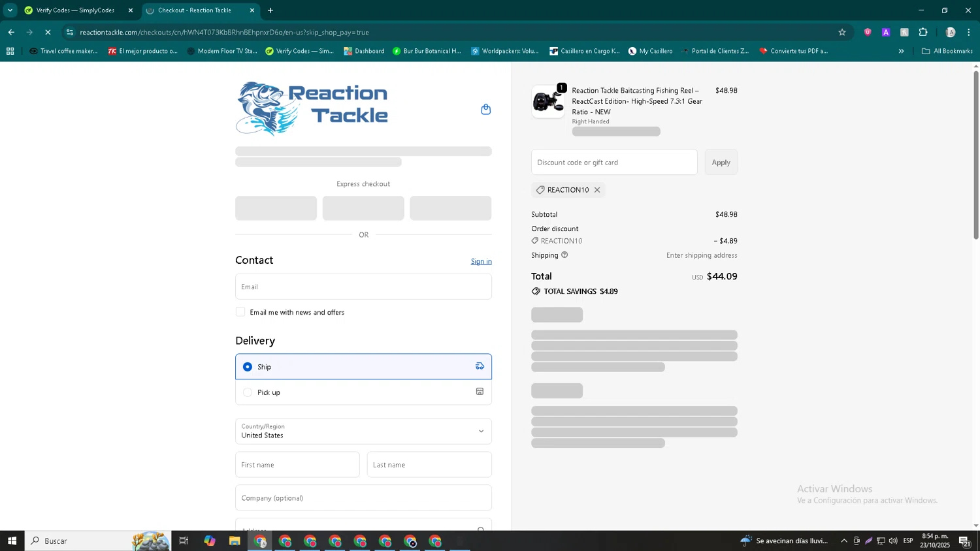Open Copilot from the taskbar
The height and width of the screenshot is (551, 980).
click(209, 541)
